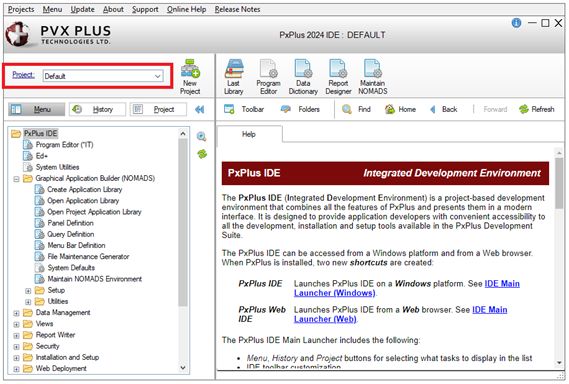Toggle the Menu view button
569x384 pixels.
point(36,109)
